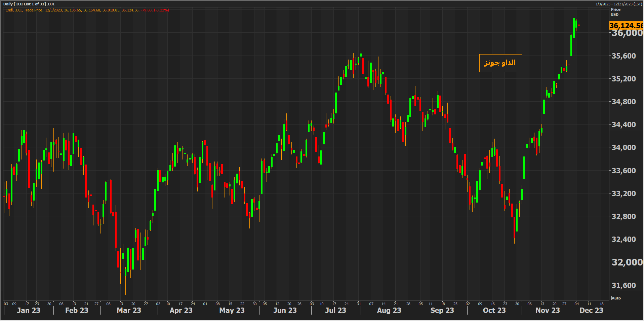This screenshot has width=644, height=321.
Task: Click the Sep 23 month label
Action: click(442, 310)
